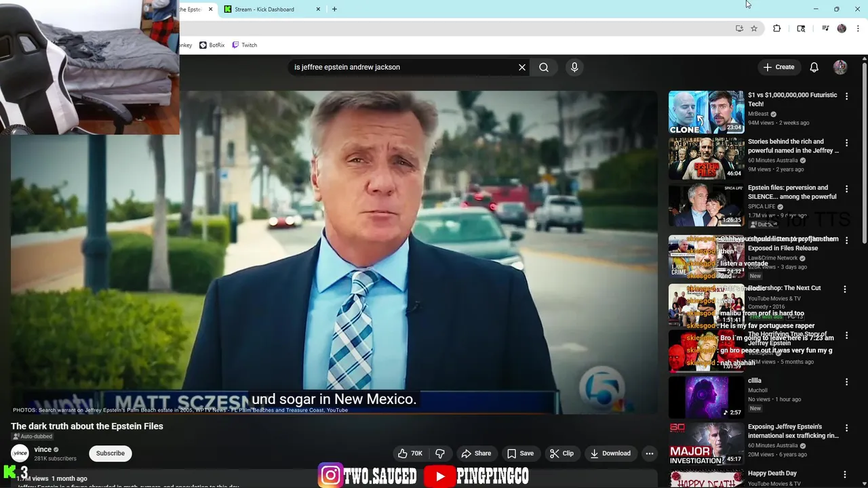Viewport: 868px width, 488px height.
Task: Click the page vertical scrollbar
Action: click(x=865, y=152)
